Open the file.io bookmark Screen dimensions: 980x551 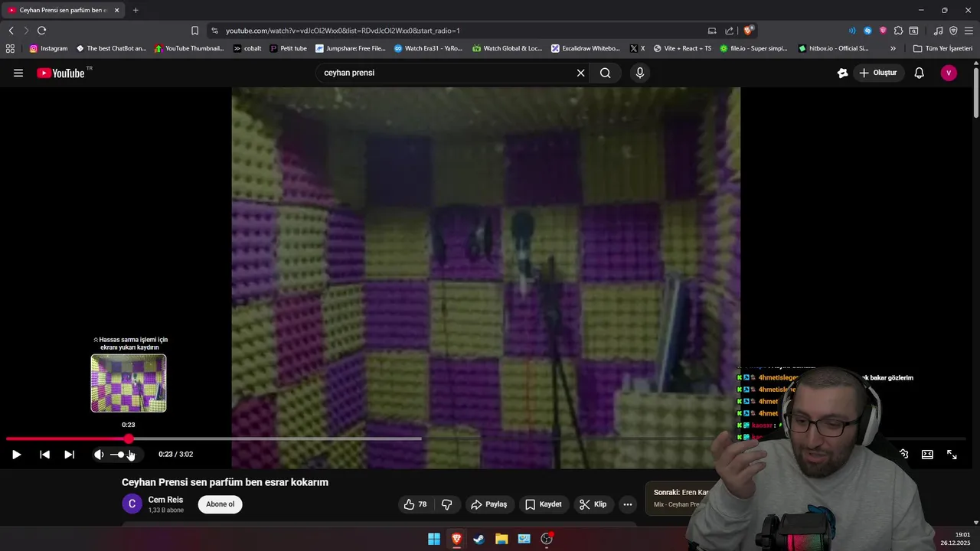[x=753, y=48]
